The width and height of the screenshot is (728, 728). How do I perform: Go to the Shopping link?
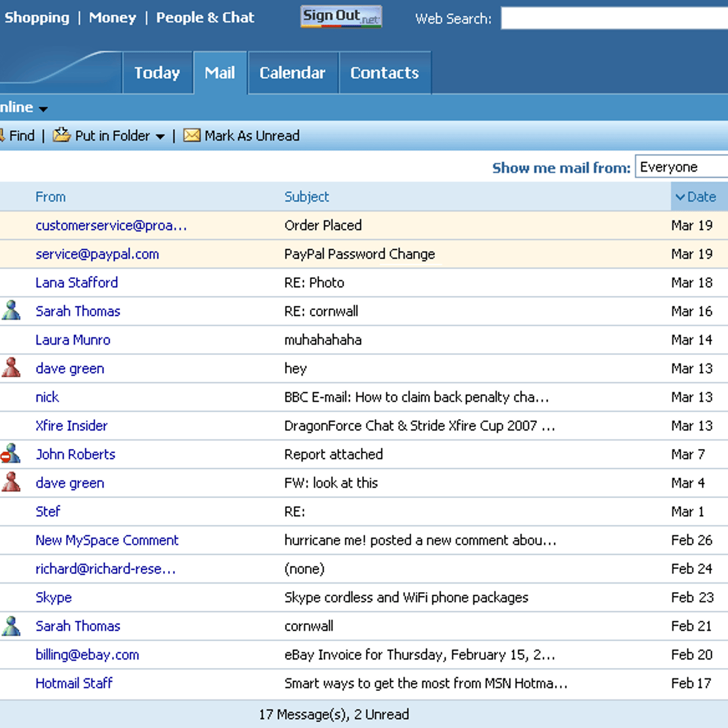[x=37, y=18]
